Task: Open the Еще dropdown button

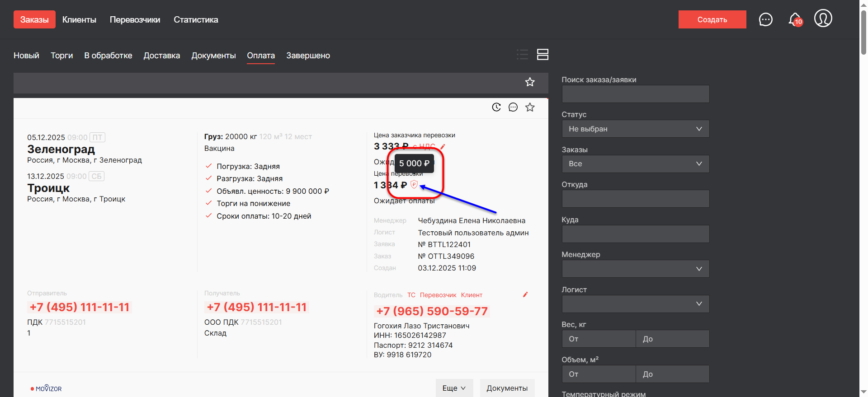Action: pos(454,388)
